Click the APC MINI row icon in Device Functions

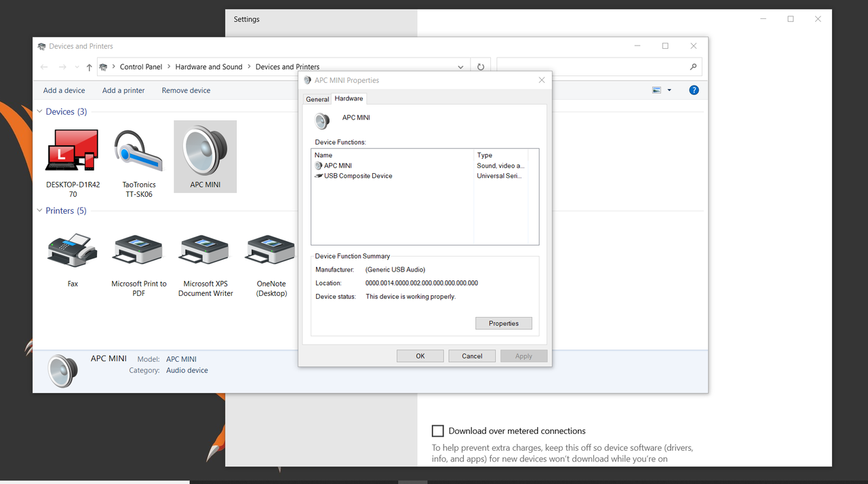click(319, 166)
